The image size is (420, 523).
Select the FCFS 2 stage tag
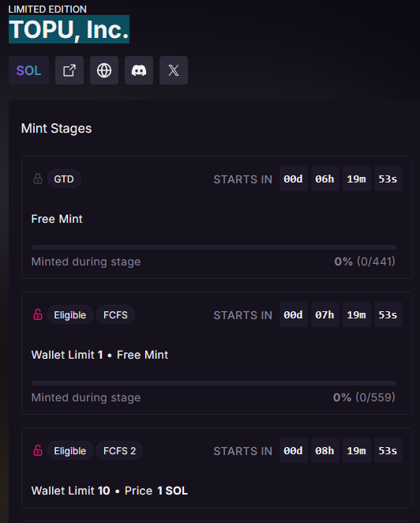[x=119, y=450]
